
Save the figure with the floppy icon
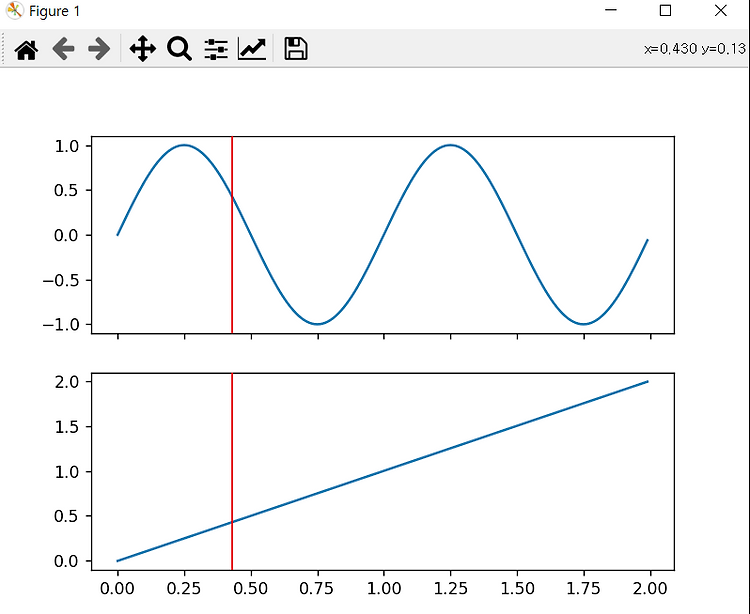click(x=296, y=49)
